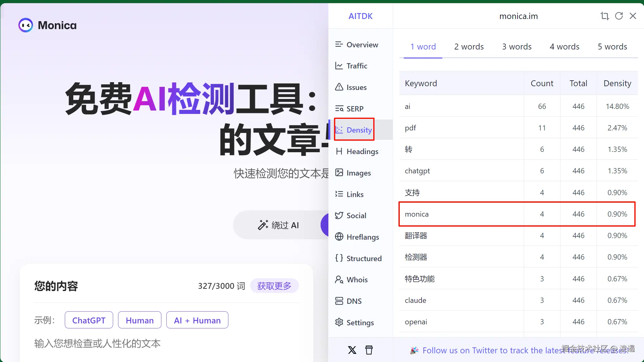Open the Whois sidebar item
This screenshot has width=644, height=362.
pyautogui.click(x=357, y=280)
